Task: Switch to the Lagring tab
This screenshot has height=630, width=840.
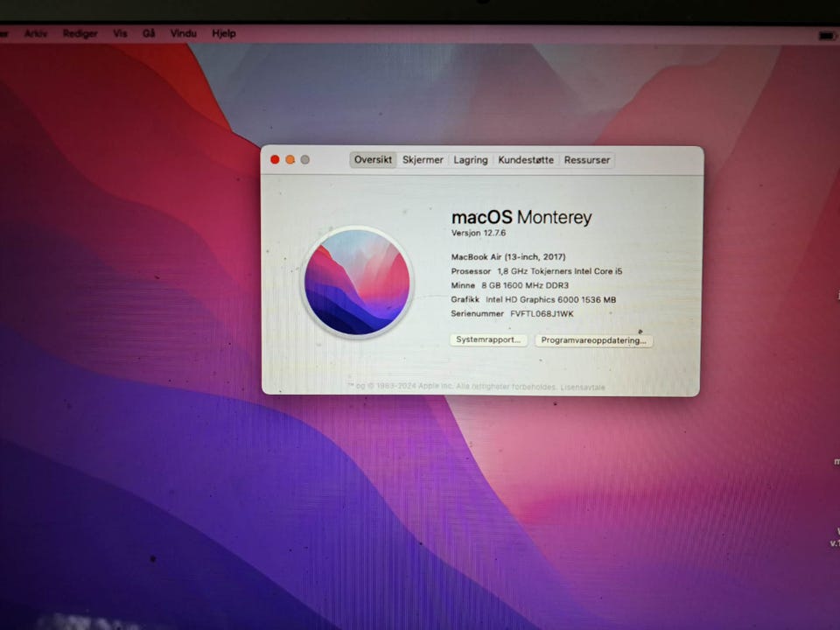Action: (x=471, y=159)
